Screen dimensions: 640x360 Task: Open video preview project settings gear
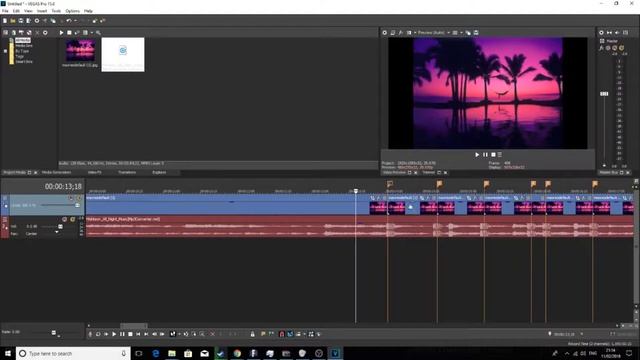[384, 33]
